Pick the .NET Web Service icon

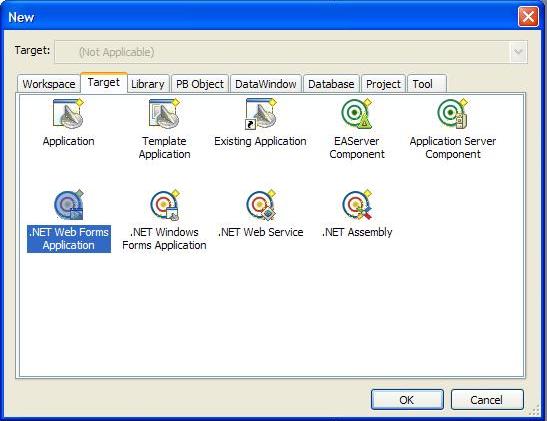pyautogui.click(x=261, y=205)
